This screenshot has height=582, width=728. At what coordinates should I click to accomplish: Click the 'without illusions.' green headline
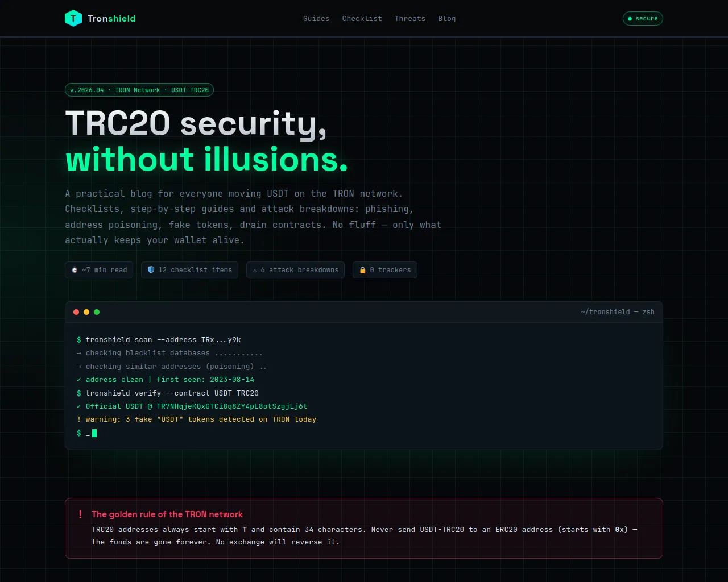click(206, 159)
